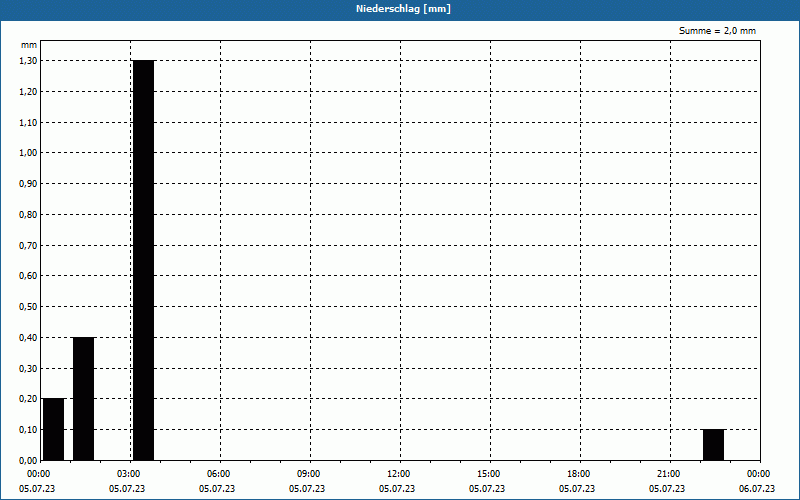800x500 pixels.
Task: Select the 0,70 y-axis value
Action: point(28,245)
